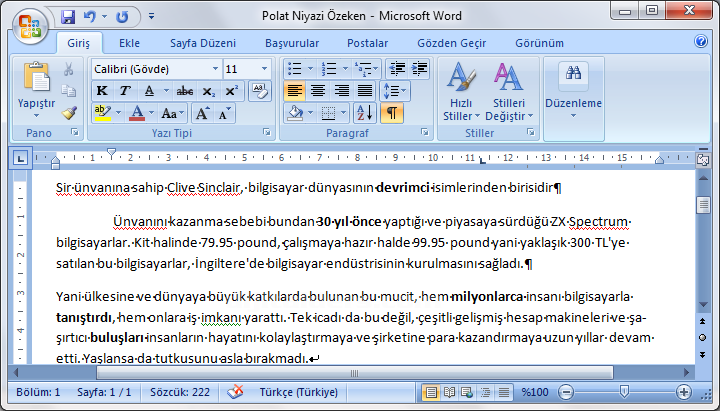720x411 pixels.
Task: Copy selection in Pano group
Action: coord(69,91)
